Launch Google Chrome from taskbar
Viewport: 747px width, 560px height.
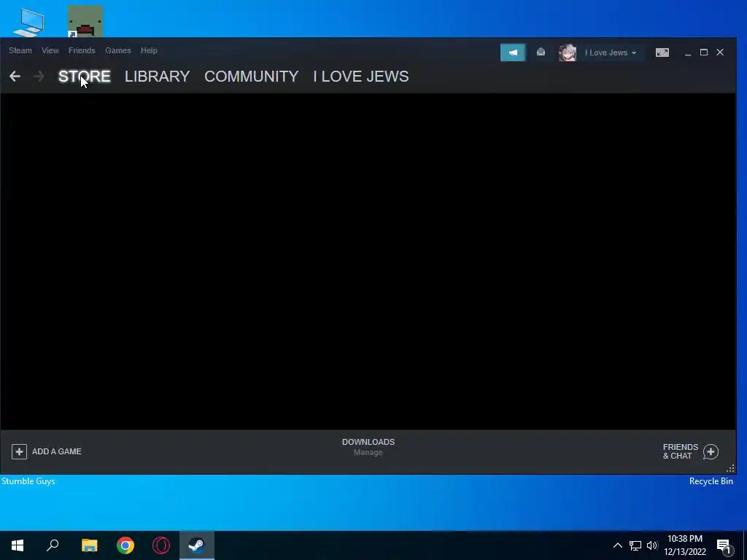(x=125, y=545)
